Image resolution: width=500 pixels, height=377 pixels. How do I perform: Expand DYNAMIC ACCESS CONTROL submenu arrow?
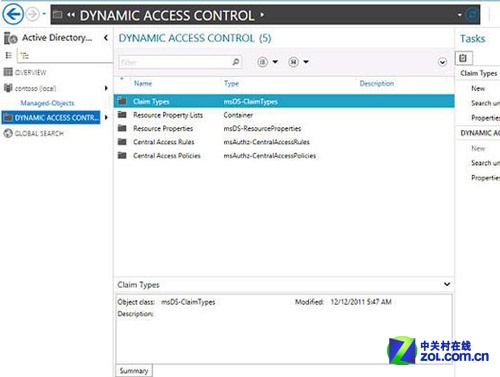point(106,118)
